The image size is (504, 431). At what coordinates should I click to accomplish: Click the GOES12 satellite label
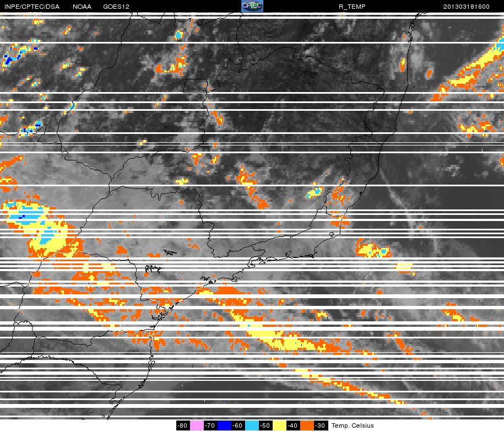pyautogui.click(x=116, y=7)
